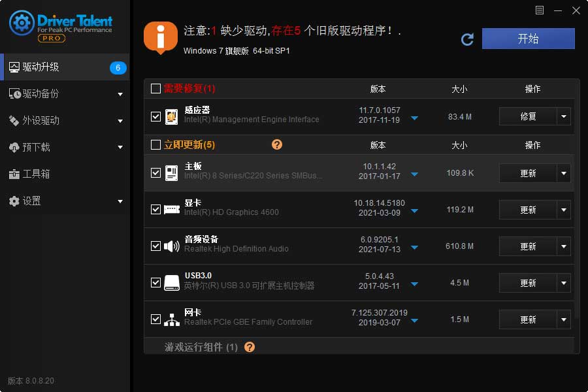Open version dropdown for 感应器 11.7.0.1057
The image size is (588, 392).
pos(414,118)
